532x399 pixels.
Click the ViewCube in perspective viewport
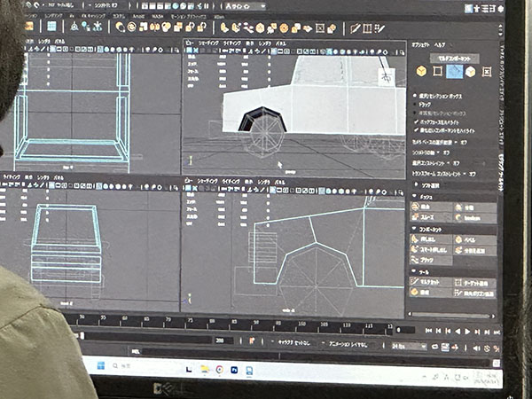tap(387, 77)
